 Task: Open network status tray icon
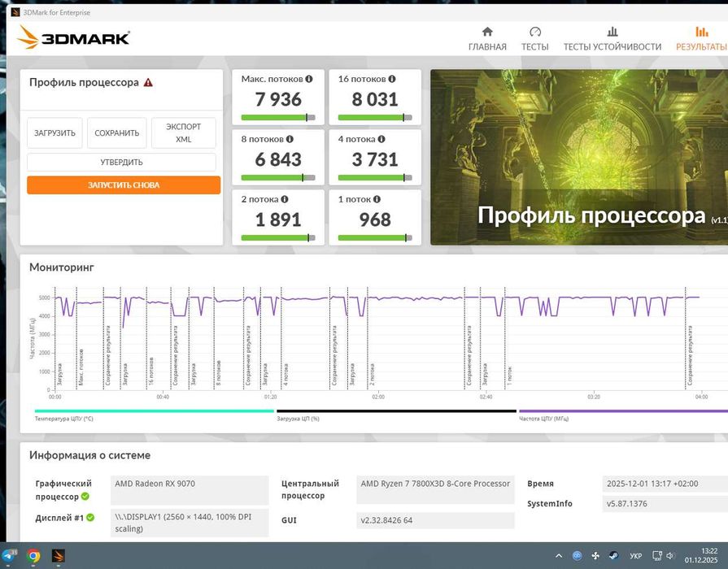click(657, 555)
